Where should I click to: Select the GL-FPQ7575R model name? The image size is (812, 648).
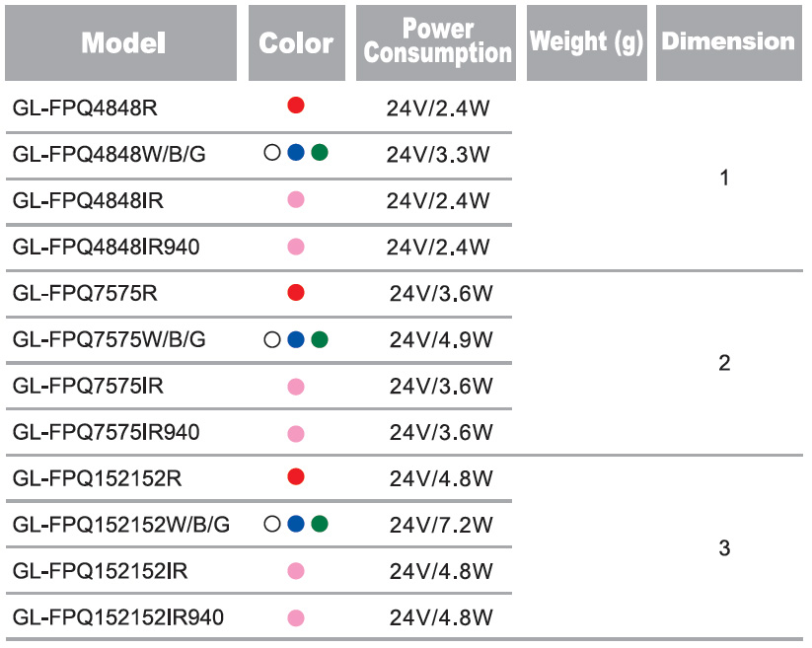[x=86, y=293]
